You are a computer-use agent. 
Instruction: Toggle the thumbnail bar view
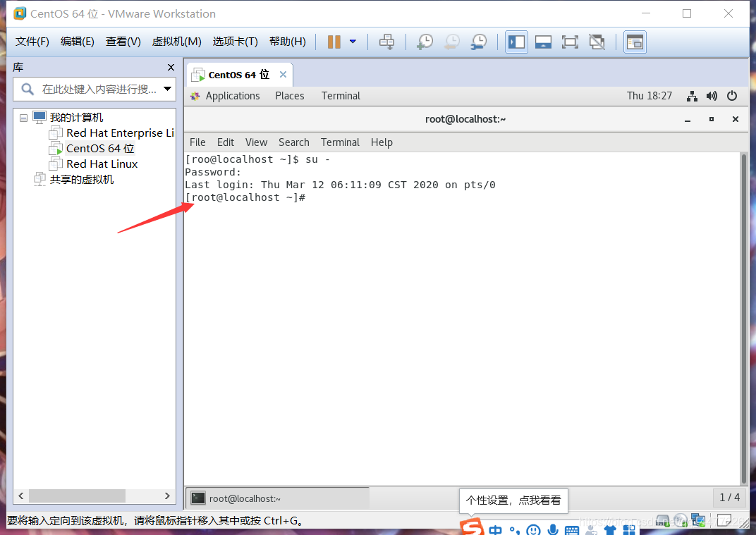pyautogui.click(x=543, y=42)
